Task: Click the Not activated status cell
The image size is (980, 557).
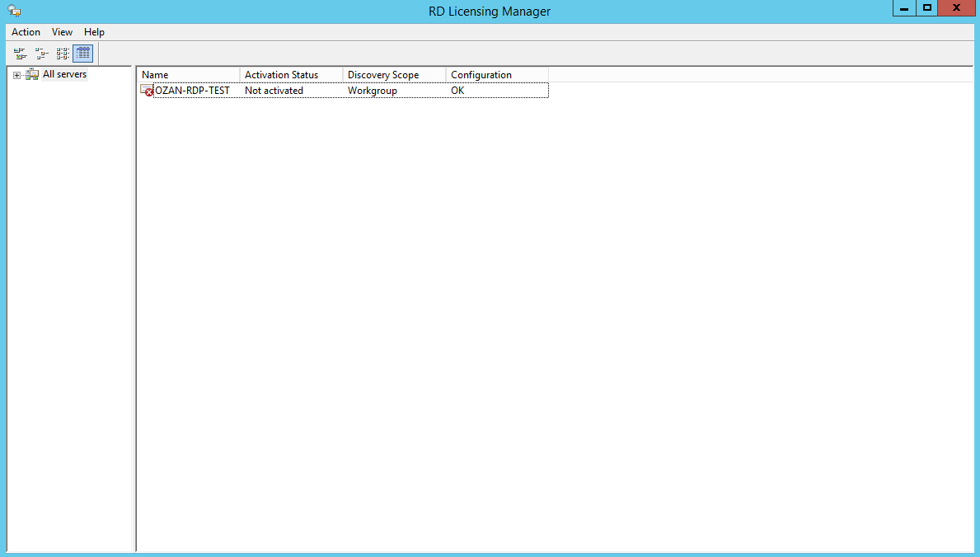Action: coord(274,91)
